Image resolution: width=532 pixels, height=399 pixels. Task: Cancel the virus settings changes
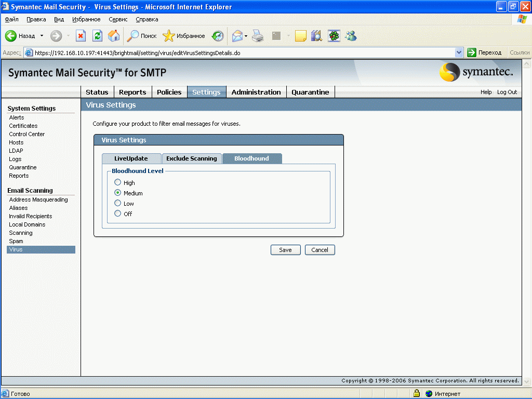pyautogui.click(x=320, y=250)
